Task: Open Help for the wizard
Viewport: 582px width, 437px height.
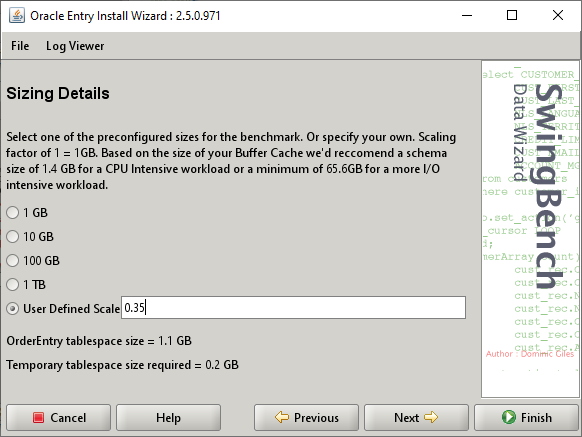Action: [169, 418]
